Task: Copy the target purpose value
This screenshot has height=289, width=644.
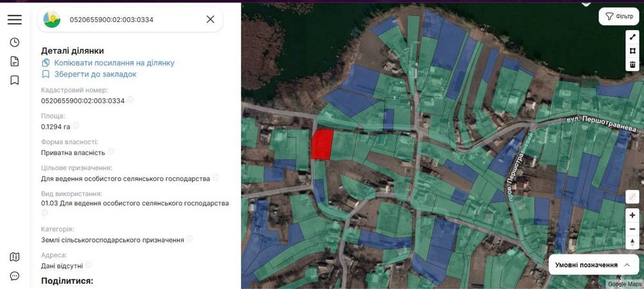Action: [216, 178]
